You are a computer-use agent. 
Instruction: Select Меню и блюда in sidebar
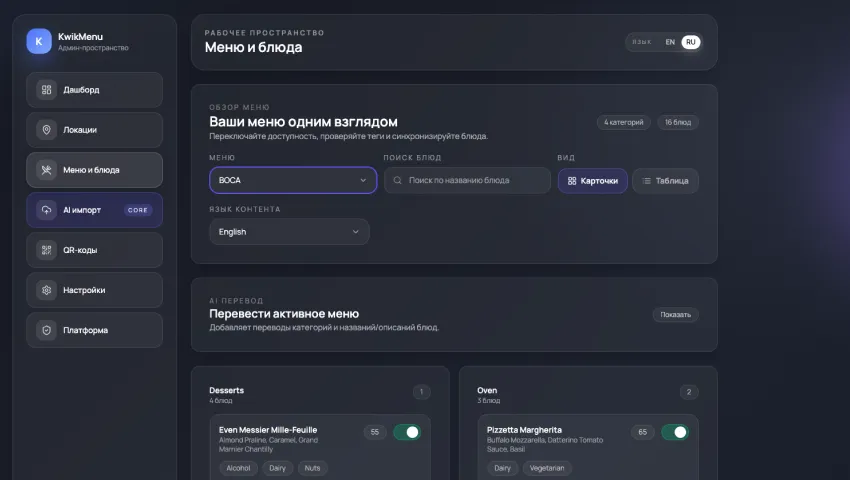(x=94, y=170)
